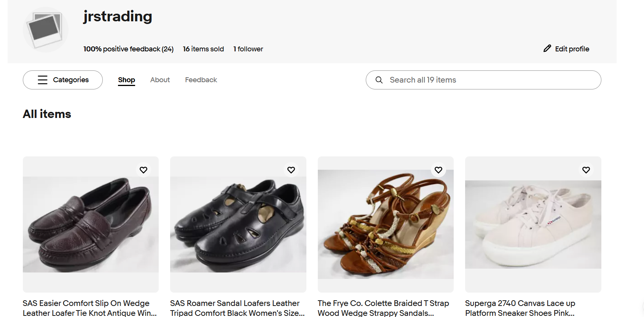
Task: Focus the Search all 19 items field
Action: pyautogui.click(x=483, y=80)
